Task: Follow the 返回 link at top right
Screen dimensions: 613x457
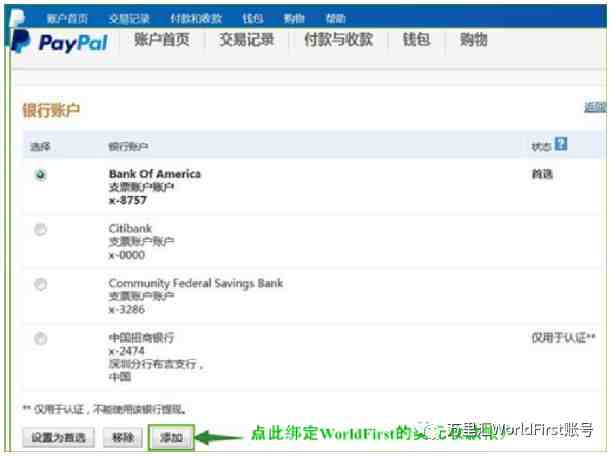Action: [595, 107]
